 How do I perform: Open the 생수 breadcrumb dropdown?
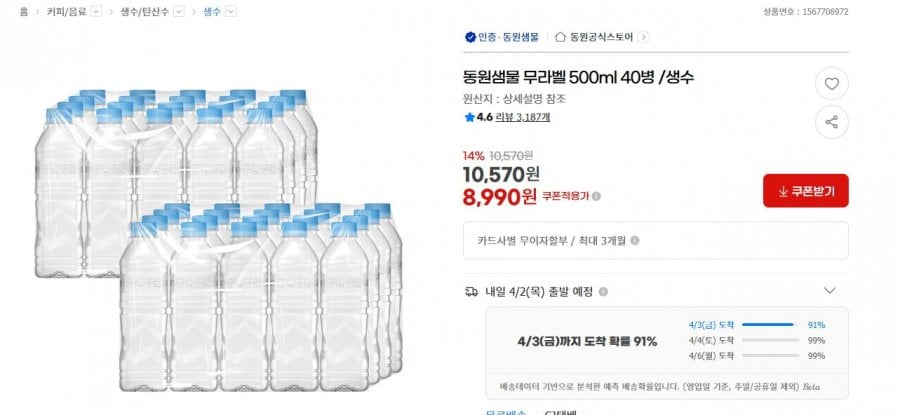tap(231, 12)
